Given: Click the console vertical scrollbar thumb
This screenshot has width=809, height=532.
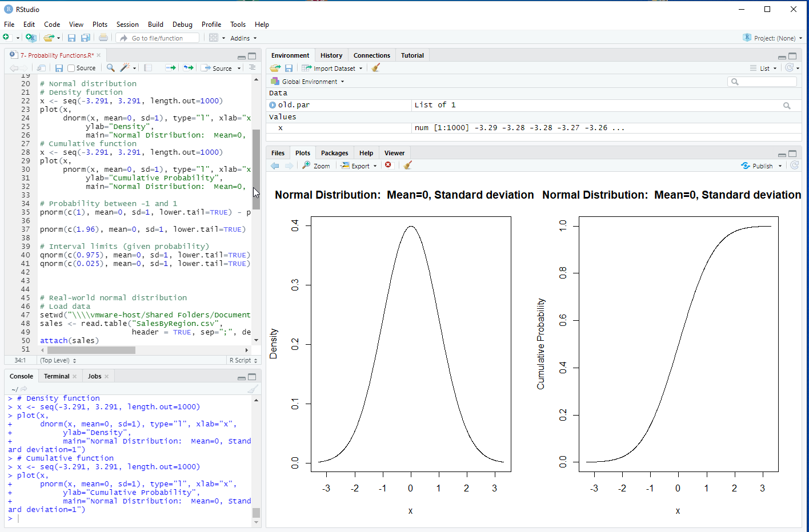Looking at the screenshot, I should point(256,513).
